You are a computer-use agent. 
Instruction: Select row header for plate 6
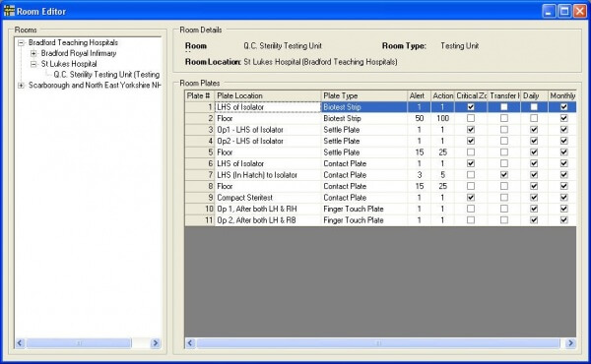(200, 163)
